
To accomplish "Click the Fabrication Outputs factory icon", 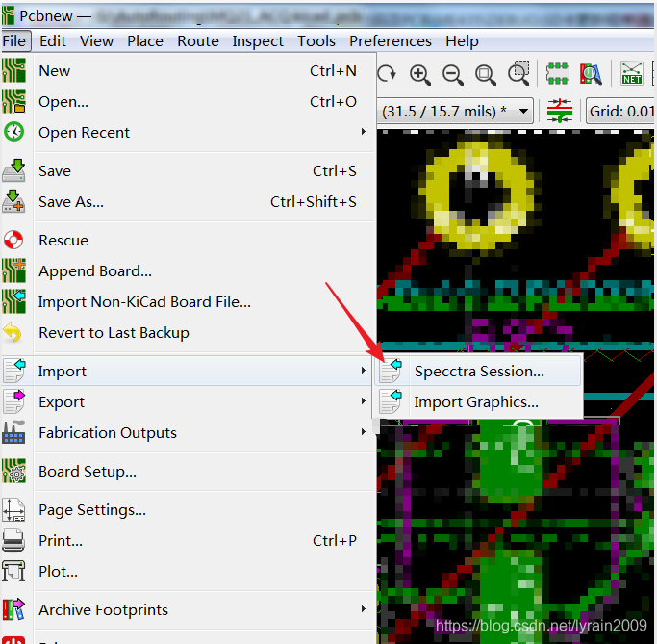I will [x=13, y=432].
